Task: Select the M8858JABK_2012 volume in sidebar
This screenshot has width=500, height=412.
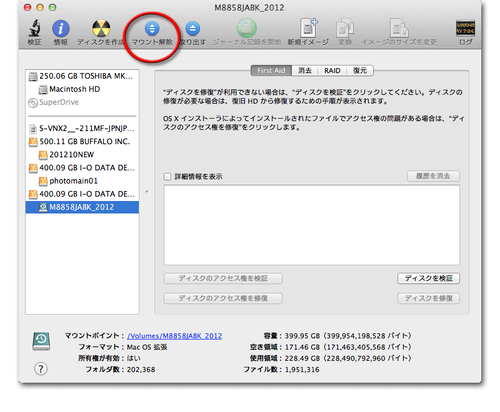Action: click(x=82, y=207)
